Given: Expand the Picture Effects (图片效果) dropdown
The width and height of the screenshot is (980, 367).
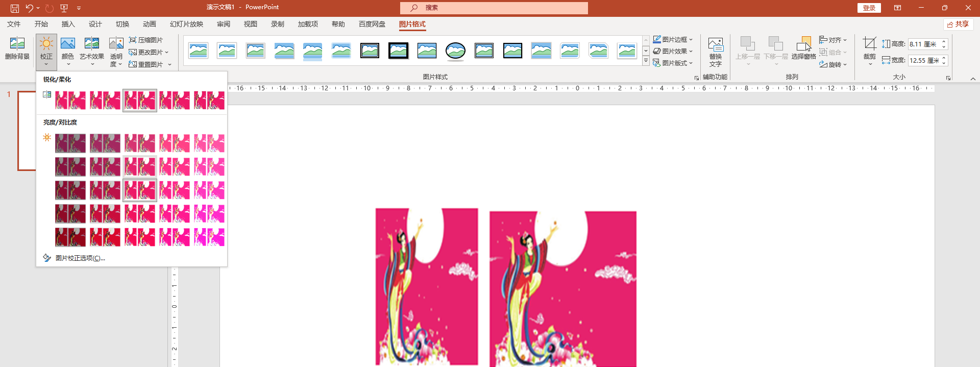Looking at the screenshot, I should point(673,51).
